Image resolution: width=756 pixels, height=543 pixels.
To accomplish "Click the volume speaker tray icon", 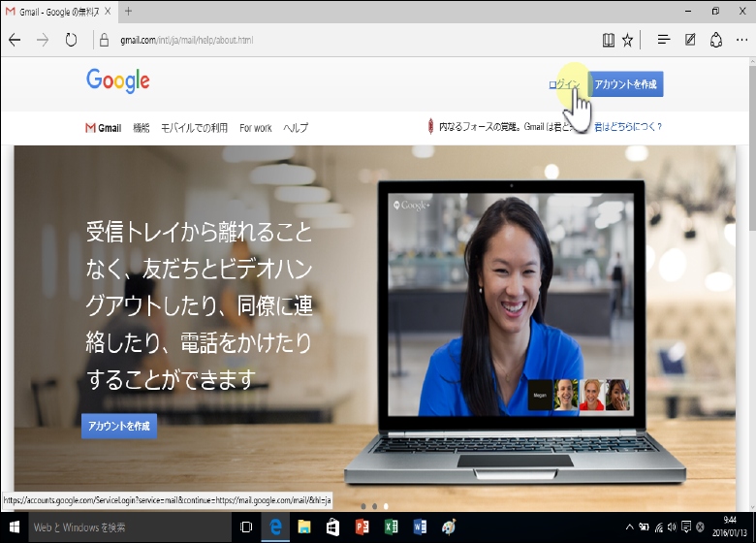I will pos(672,527).
